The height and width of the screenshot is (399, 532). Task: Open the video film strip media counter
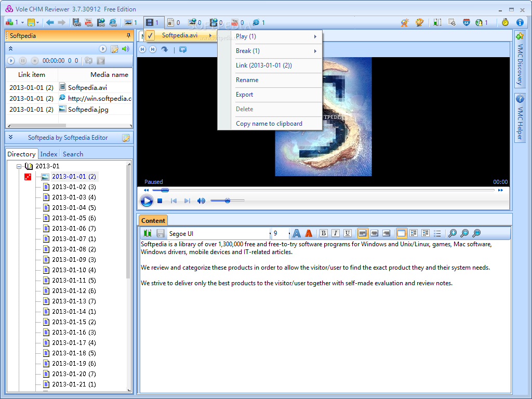[x=149, y=22]
